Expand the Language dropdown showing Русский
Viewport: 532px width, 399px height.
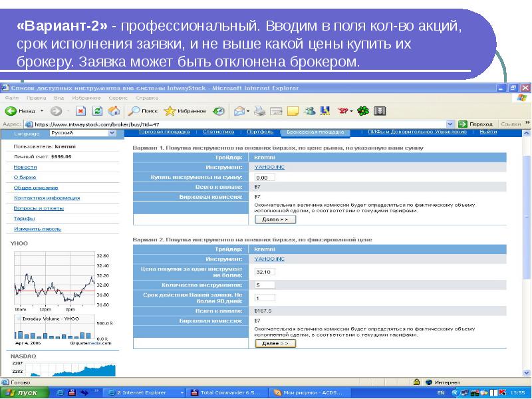[110, 133]
